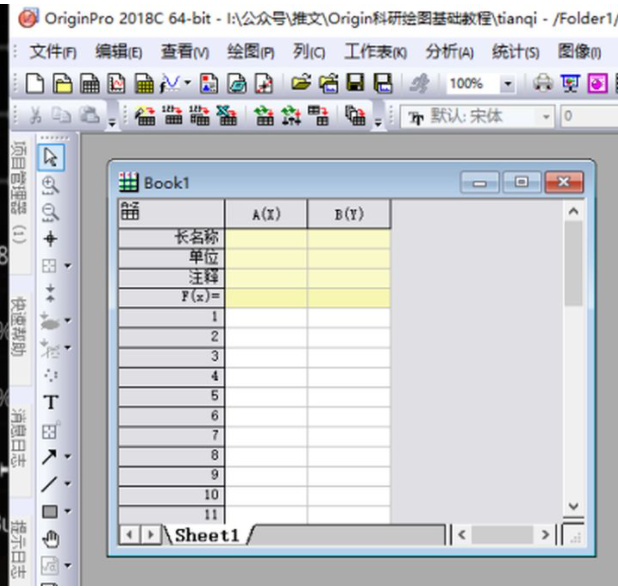Click the 注释 row label
This screenshot has width=618, height=588.
point(171,277)
